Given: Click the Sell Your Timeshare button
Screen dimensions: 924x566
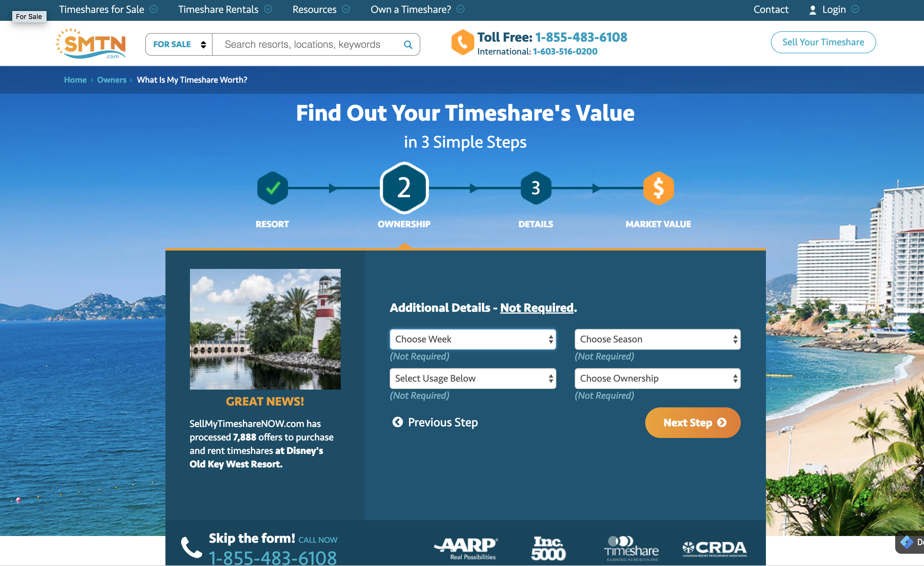Looking at the screenshot, I should pyautogui.click(x=823, y=42).
